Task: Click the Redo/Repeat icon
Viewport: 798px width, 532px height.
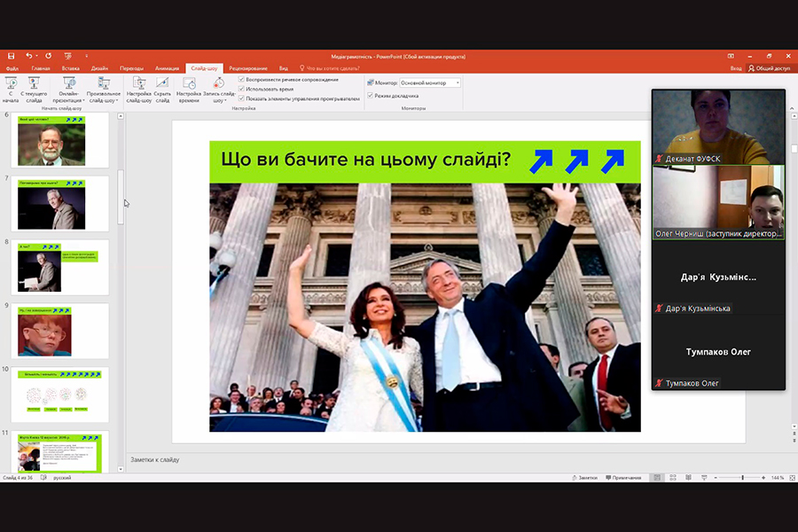Action: tap(49, 56)
